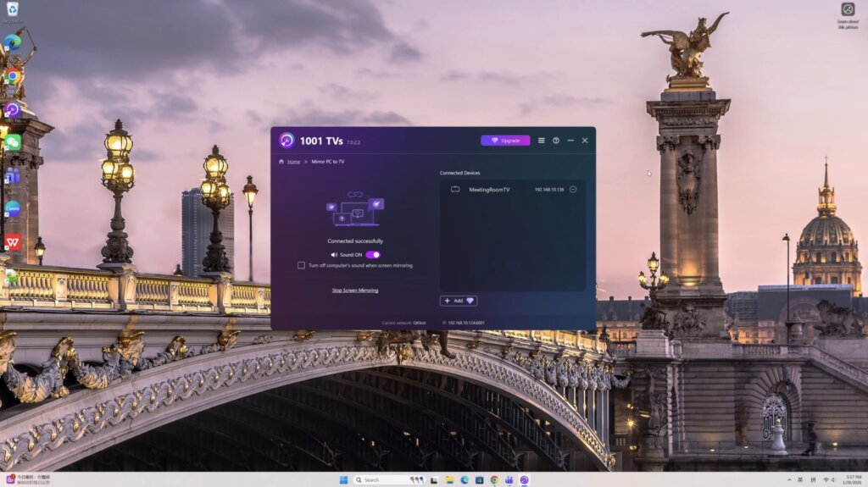
Task: Minimize the 1001 TVs window
Action: pyautogui.click(x=570, y=141)
